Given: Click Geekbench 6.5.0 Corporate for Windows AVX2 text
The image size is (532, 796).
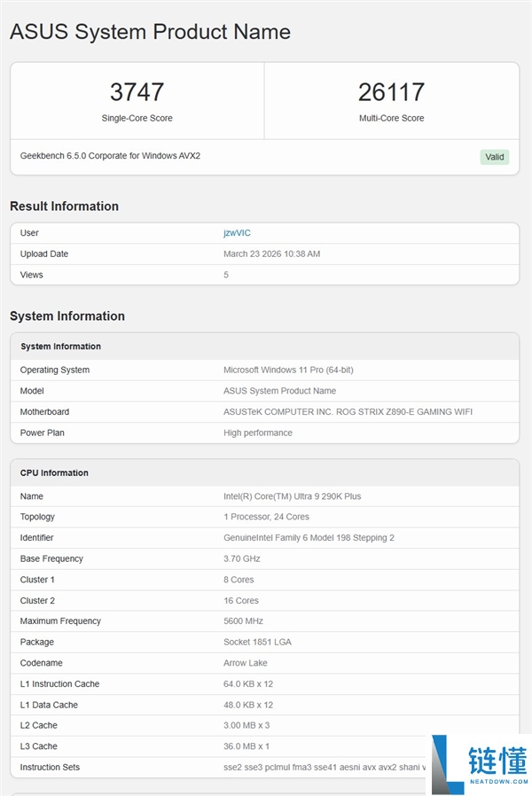Looking at the screenshot, I should [110, 156].
